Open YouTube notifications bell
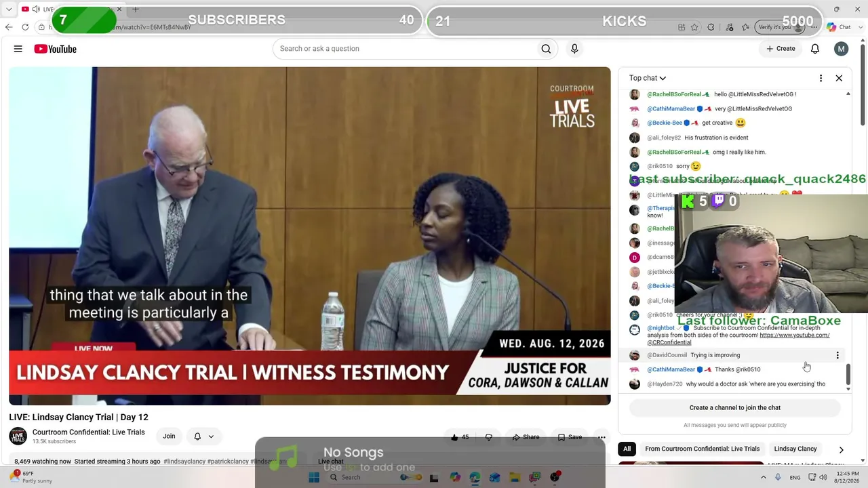 (x=815, y=49)
